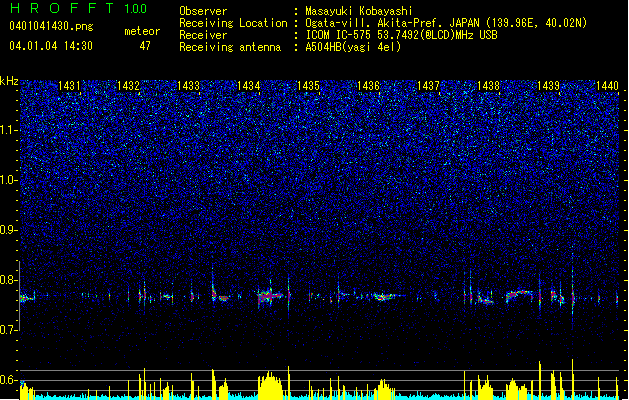Viewport: 629px width, 400px height.
Task: Click ICOM IC-575 53.7492 MHz receiver text
Action: click(402, 35)
